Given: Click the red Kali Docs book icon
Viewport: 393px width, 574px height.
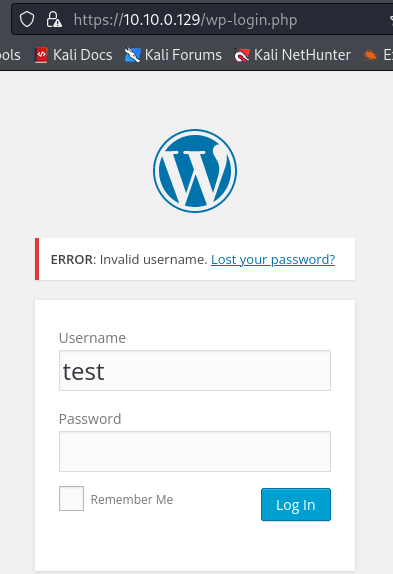Looking at the screenshot, I should coord(41,55).
